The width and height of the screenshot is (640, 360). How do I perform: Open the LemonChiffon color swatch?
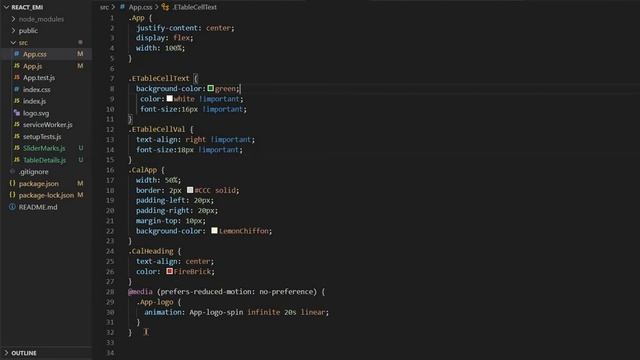point(214,231)
